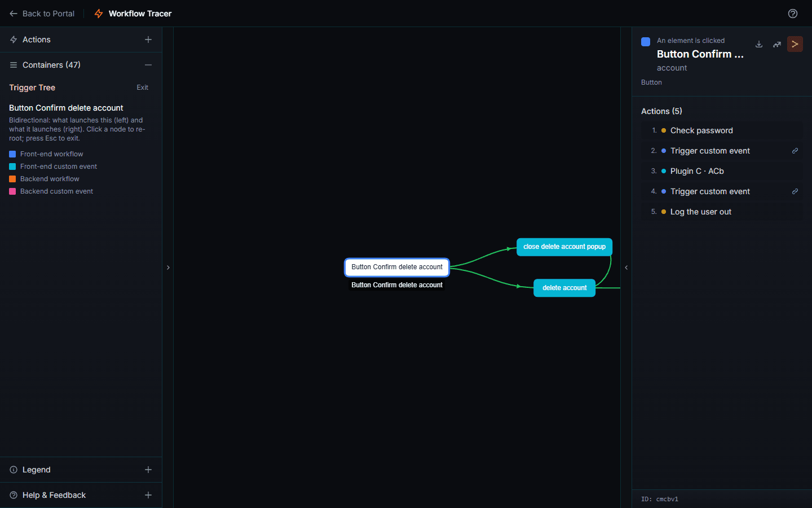The width and height of the screenshot is (812, 508).
Task: Toggle the right details panel chevron handle
Action: 626,268
